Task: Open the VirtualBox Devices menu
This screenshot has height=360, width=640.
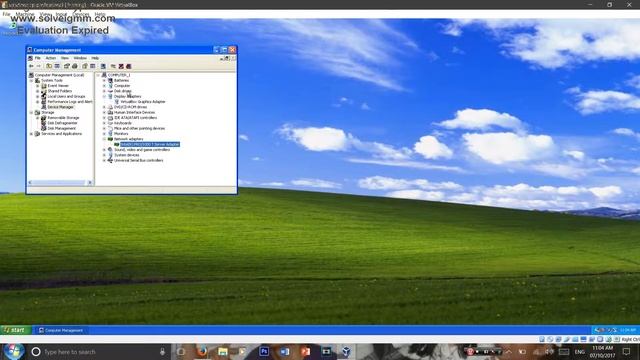Action: [x=80, y=14]
